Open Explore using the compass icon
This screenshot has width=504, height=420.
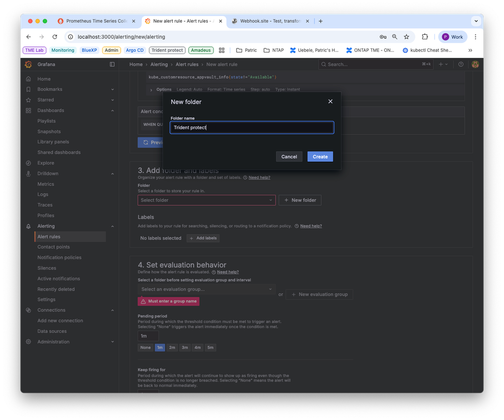coord(28,163)
